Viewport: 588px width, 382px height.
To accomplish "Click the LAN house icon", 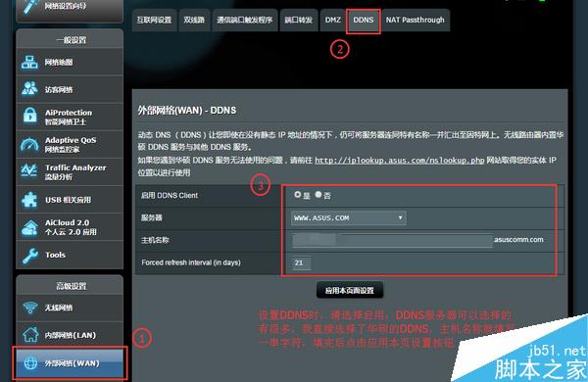I will pyautogui.click(x=30, y=334).
